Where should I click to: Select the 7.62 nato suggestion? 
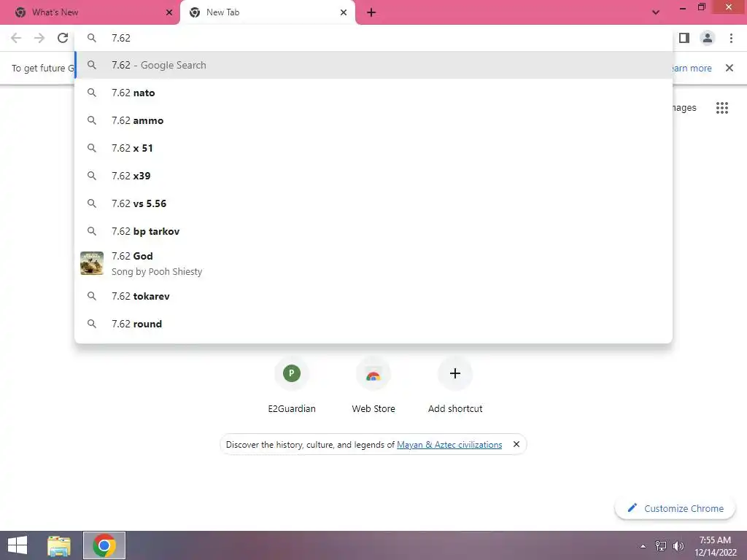pos(373,93)
